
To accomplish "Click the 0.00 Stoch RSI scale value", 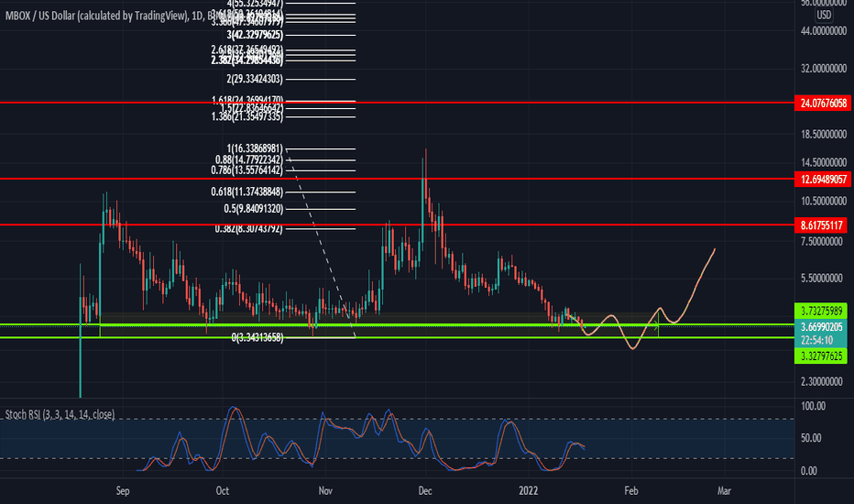I will [x=809, y=471].
